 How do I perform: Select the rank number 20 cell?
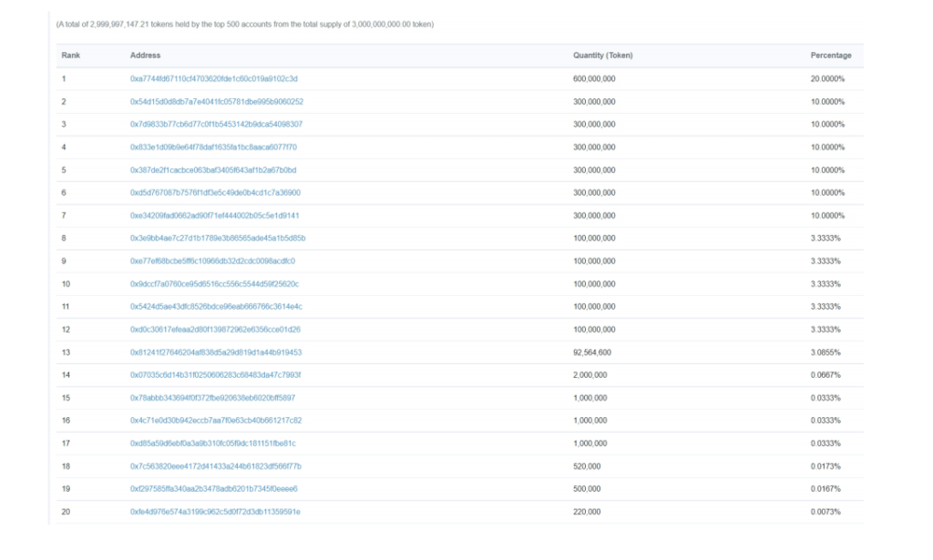(66, 512)
